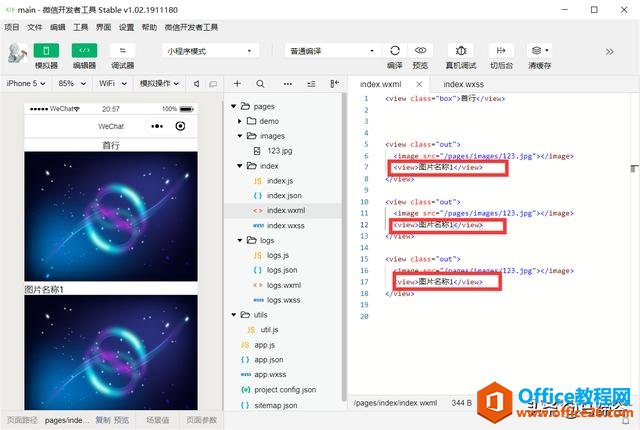Click simulator capsule three-dots menu
The width and height of the screenshot is (640, 430).
(157, 126)
